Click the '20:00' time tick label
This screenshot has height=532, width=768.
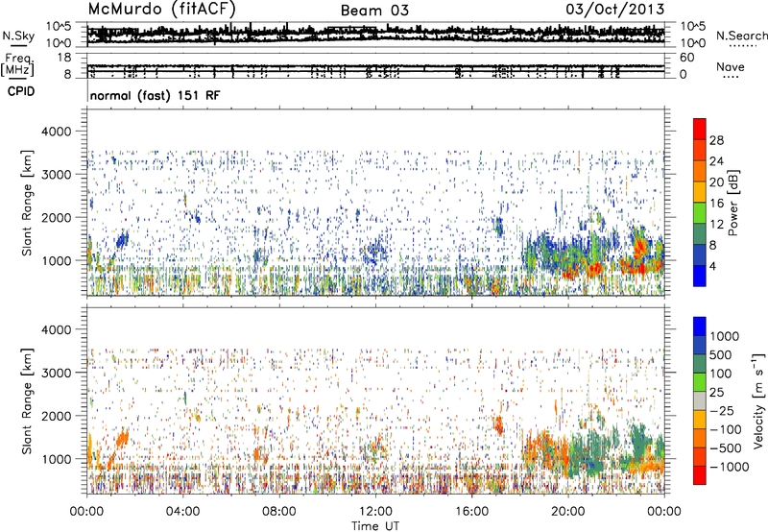click(568, 512)
